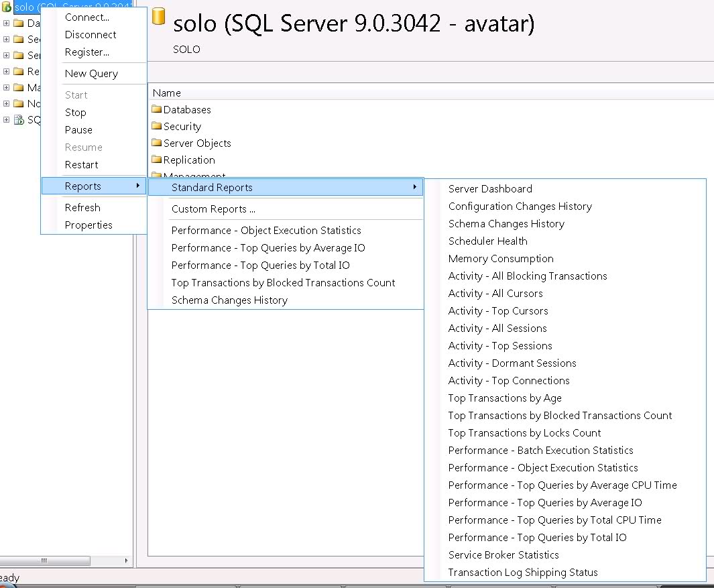Open Top Queries by Average CPU Time report
Viewport: 714px width, 588px height.
pos(562,485)
